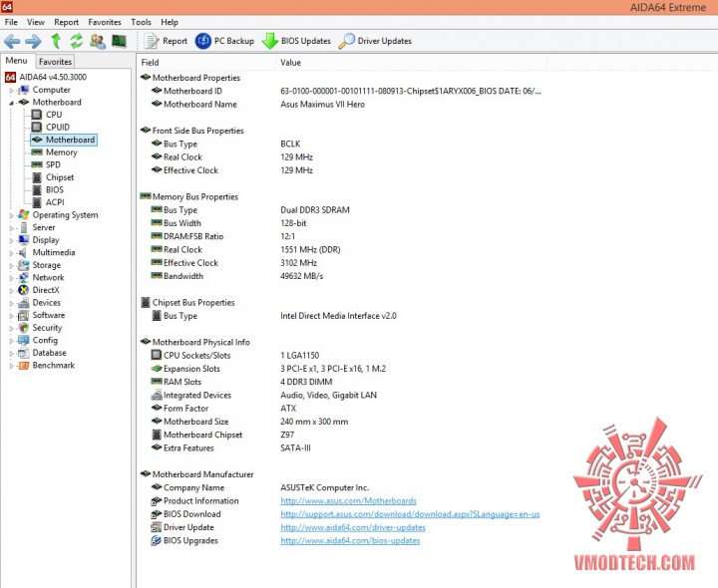Image resolution: width=718 pixels, height=588 pixels.
Task: Switch to the Favorites tab
Action: [x=55, y=62]
